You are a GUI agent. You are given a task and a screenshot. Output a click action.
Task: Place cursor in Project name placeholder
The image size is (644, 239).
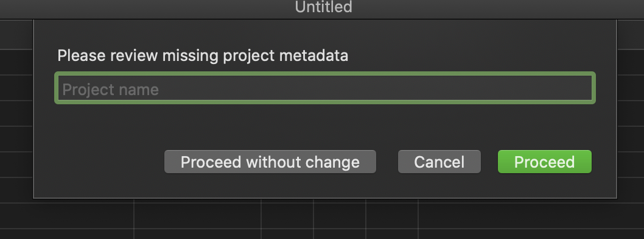(111, 90)
